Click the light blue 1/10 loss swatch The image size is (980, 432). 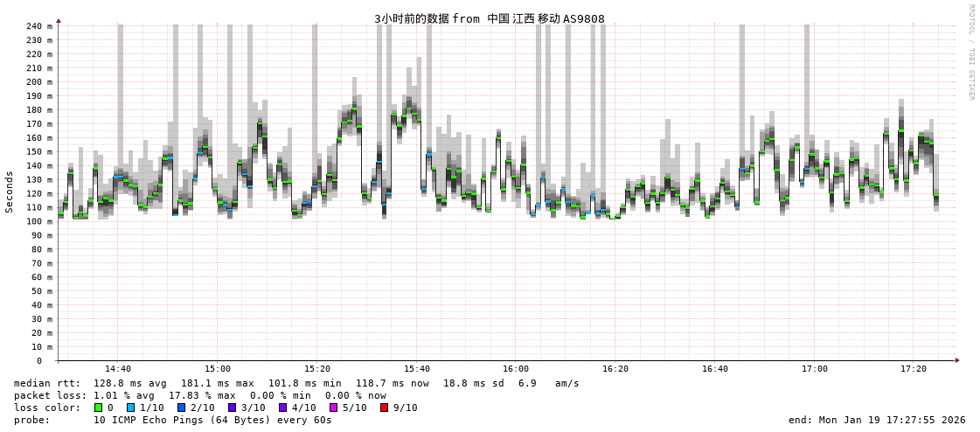[131, 408]
